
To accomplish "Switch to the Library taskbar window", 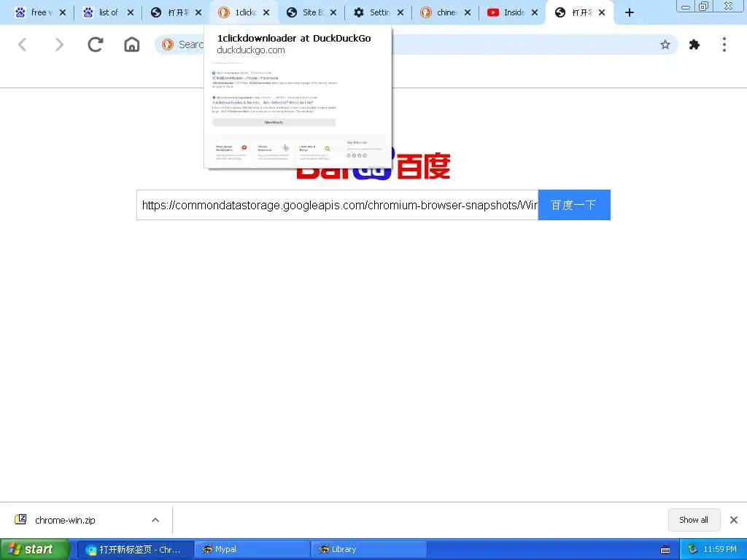I will point(368,549).
